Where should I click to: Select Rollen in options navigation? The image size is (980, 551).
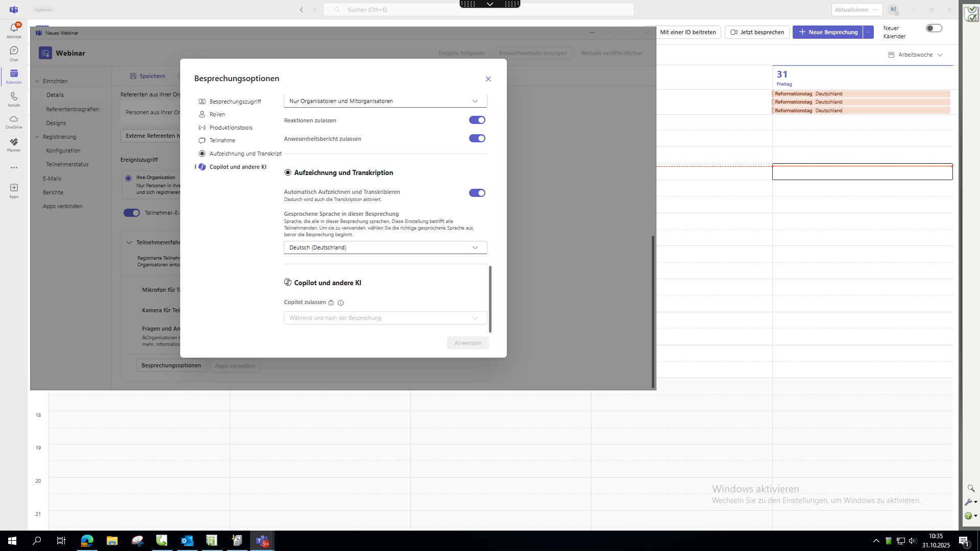[x=217, y=114]
